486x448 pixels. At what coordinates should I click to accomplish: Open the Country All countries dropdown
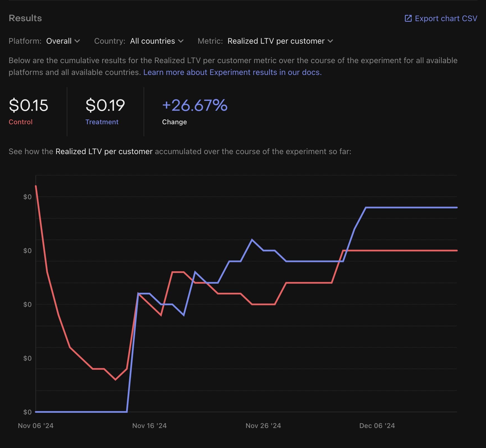click(157, 41)
